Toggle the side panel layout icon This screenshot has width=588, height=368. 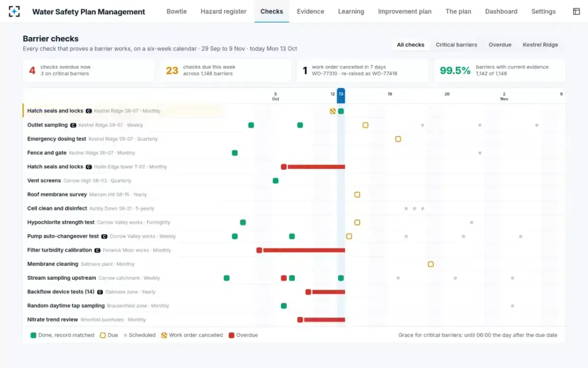[576, 11]
